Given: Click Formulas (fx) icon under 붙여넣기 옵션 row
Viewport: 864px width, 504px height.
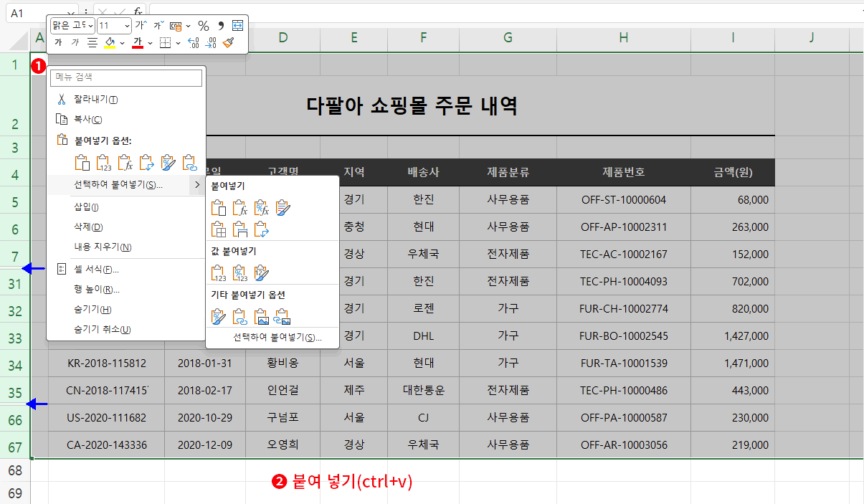Looking at the screenshot, I should pyautogui.click(x=125, y=162).
